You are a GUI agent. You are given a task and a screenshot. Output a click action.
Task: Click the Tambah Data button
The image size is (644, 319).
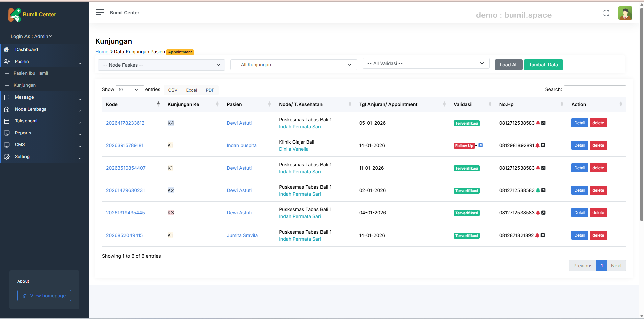pyautogui.click(x=543, y=65)
